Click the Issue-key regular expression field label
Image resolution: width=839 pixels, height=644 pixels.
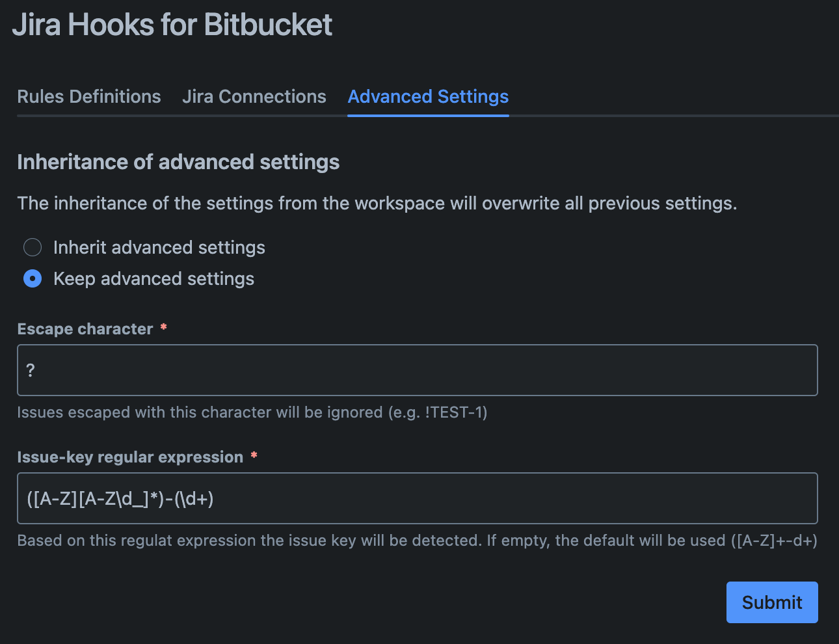(130, 457)
